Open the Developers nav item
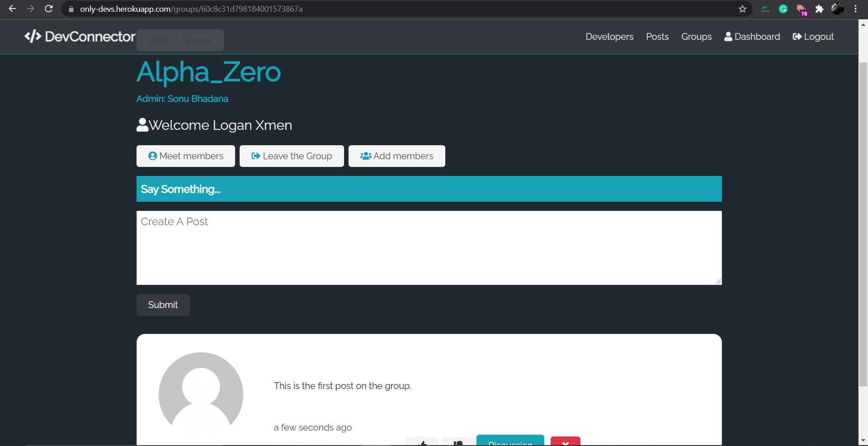The image size is (868, 446). [609, 37]
